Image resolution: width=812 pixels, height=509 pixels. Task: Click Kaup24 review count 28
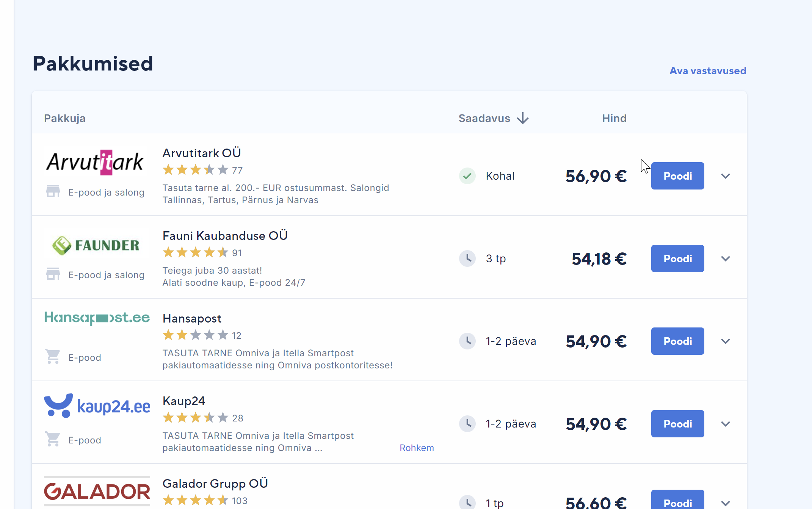click(x=238, y=418)
